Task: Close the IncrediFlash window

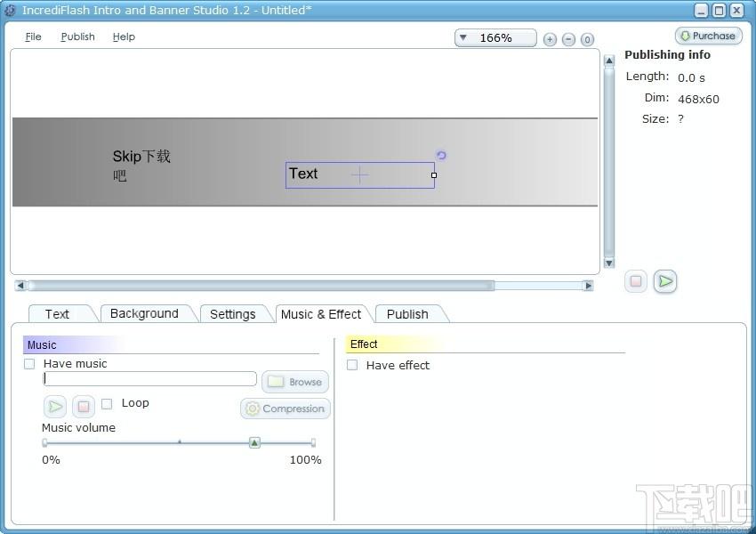Action: pyautogui.click(x=736, y=10)
